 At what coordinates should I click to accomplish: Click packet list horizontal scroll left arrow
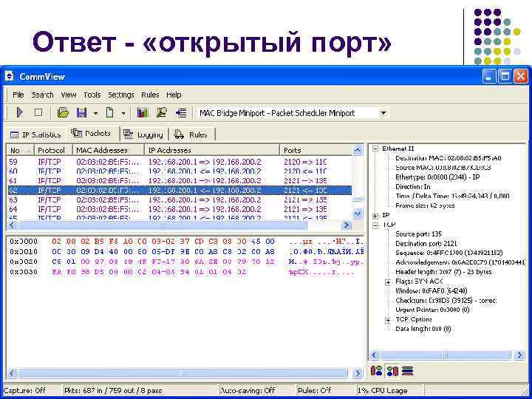click(13, 225)
